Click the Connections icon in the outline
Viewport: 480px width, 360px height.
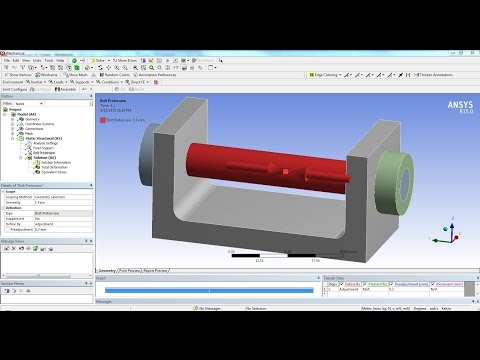(x=21, y=129)
